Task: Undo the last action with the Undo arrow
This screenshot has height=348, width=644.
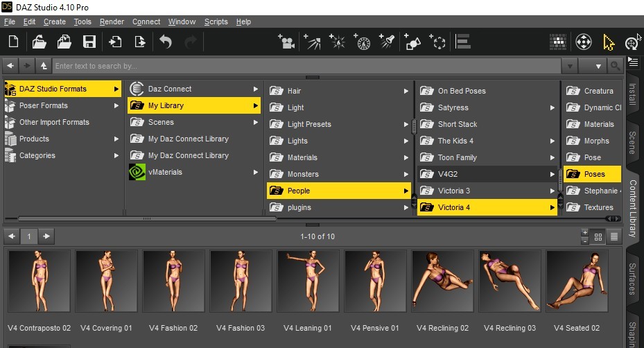Action: [x=166, y=42]
